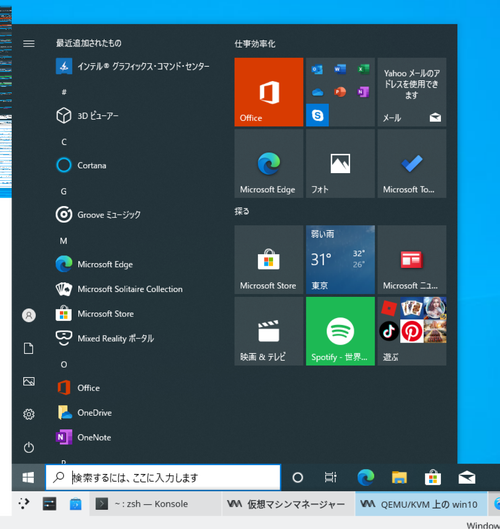Image resolution: width=500 pixels, height=529 pixels.
Task: Click the C letter header
Action: pyautogui.click(x=64, y=142)
